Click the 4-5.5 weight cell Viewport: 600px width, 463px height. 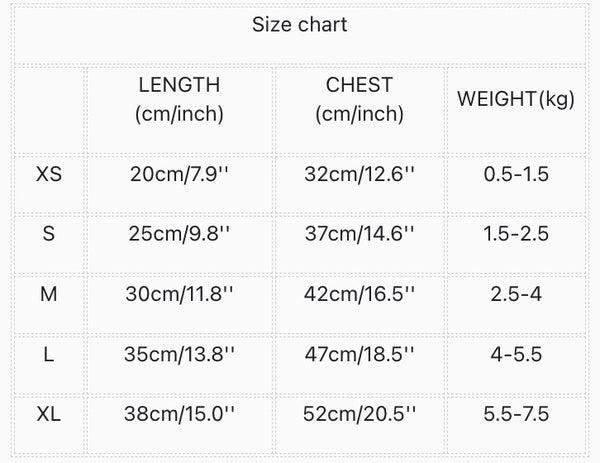(x=516, y=353)
